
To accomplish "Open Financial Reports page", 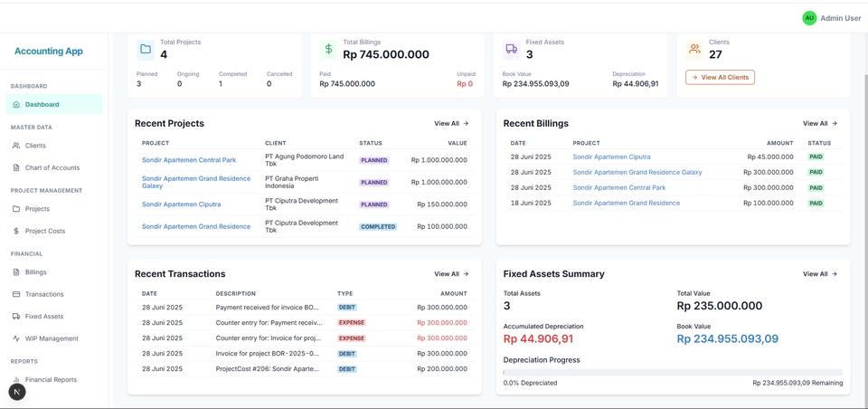I will pos(53,380).
